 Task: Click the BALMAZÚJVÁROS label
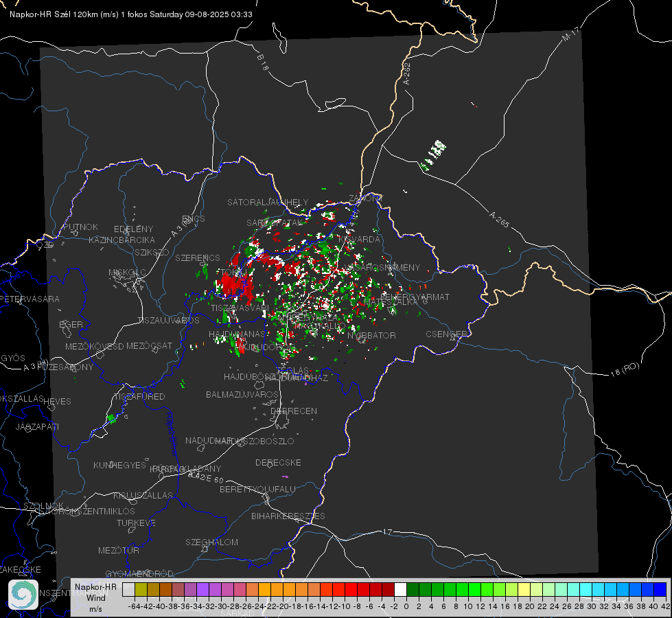[x=242, y=394]
